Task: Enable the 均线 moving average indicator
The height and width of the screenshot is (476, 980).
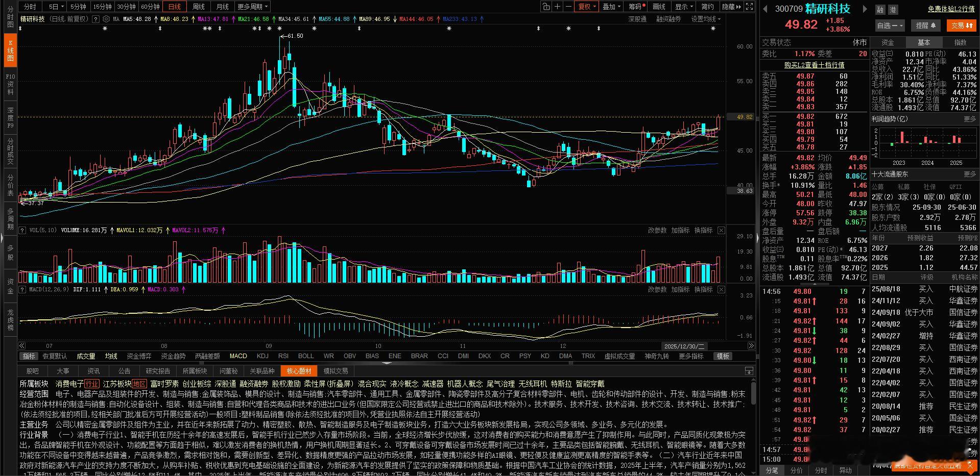Action: (x=111, y=356)
